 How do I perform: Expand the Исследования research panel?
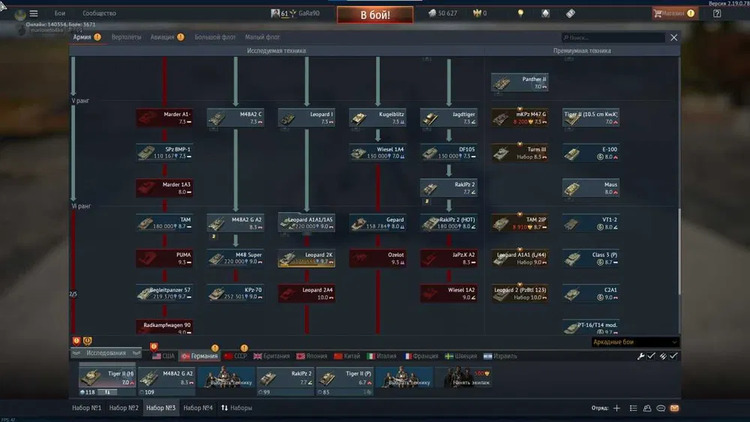105,354
